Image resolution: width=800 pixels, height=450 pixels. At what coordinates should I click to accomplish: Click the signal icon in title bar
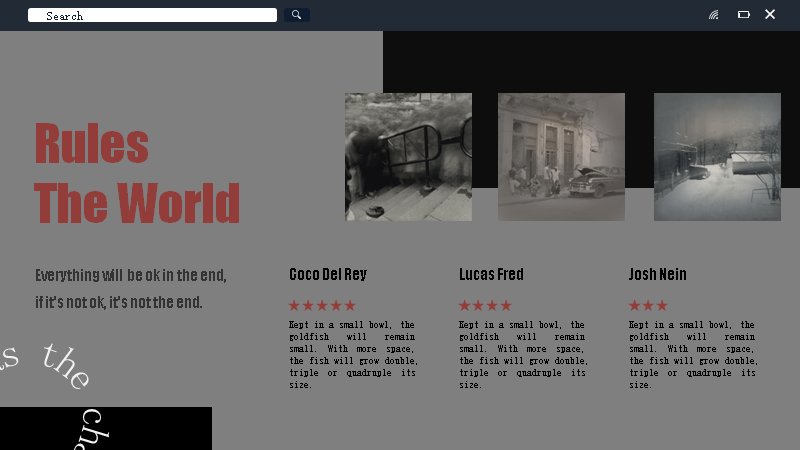tap(714, 15)
